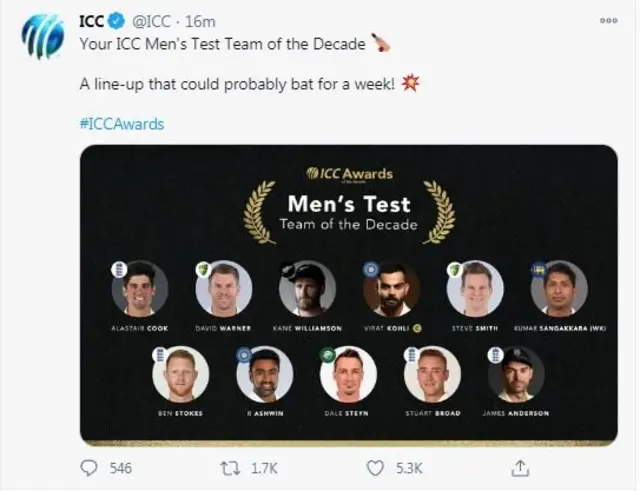
Task: Select Dale Steyn's portrait
Action: pyautogui.click(x=348, y=375)
